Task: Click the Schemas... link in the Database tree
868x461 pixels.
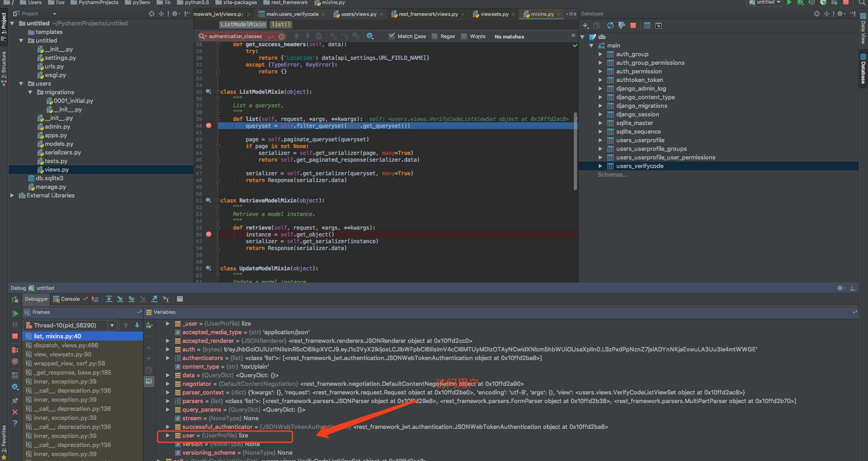Action: tap(612, 174)
